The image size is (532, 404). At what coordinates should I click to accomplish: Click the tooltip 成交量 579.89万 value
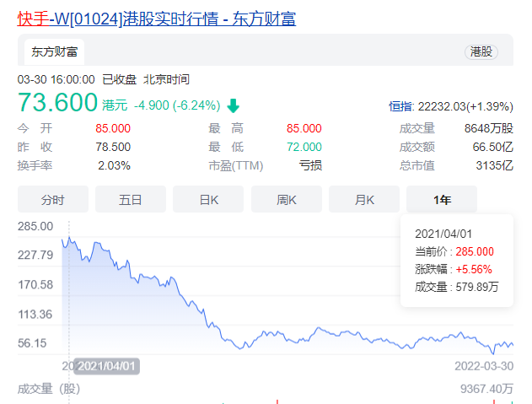[477, 288]
